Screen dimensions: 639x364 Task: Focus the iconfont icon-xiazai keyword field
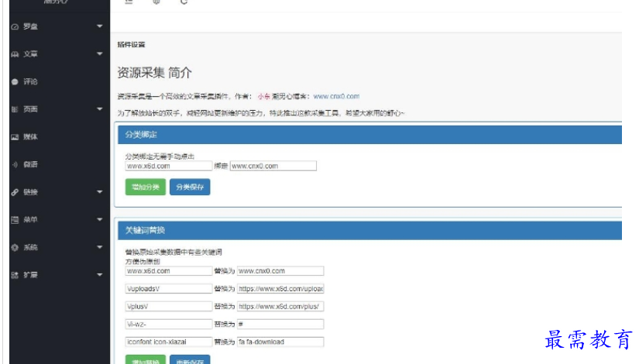(169, 342)
